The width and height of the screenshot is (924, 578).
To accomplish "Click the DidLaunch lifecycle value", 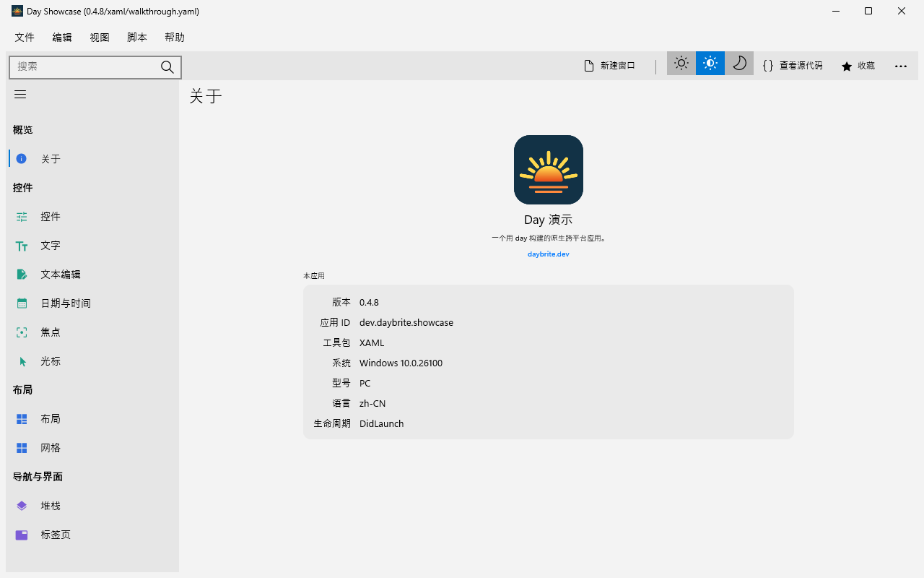I will point(382,423).
